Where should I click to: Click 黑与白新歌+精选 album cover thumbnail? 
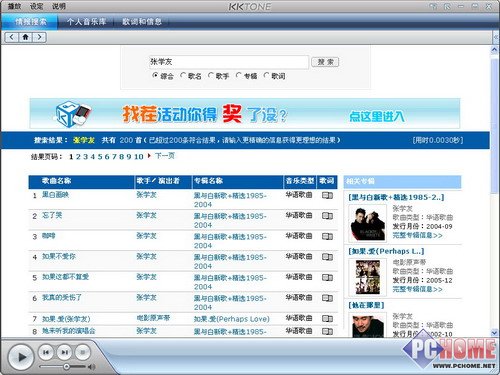coord(368,223)
